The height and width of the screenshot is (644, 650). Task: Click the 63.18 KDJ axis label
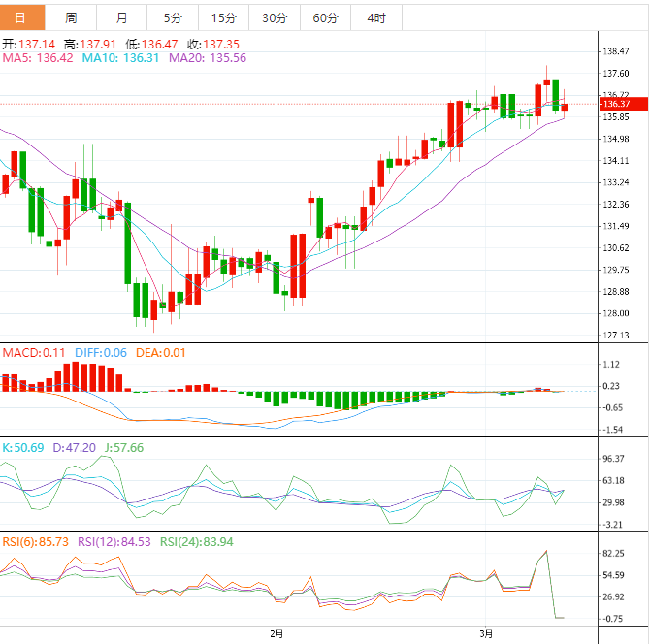613,481
